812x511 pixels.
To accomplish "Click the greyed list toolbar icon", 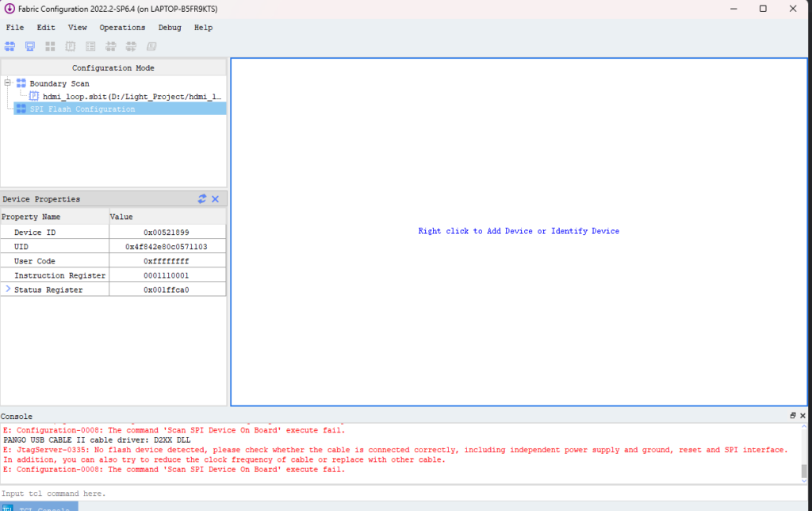I will 90,47.
